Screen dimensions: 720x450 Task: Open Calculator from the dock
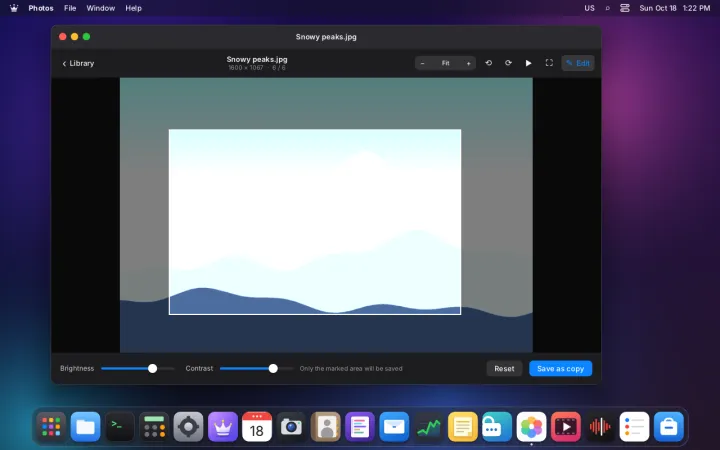coord(154,427)
